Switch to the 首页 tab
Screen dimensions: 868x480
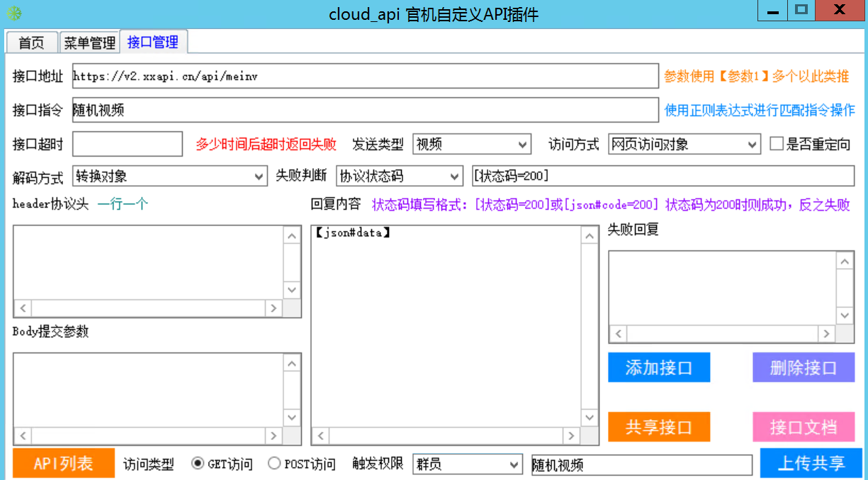(x=31, y=43)
